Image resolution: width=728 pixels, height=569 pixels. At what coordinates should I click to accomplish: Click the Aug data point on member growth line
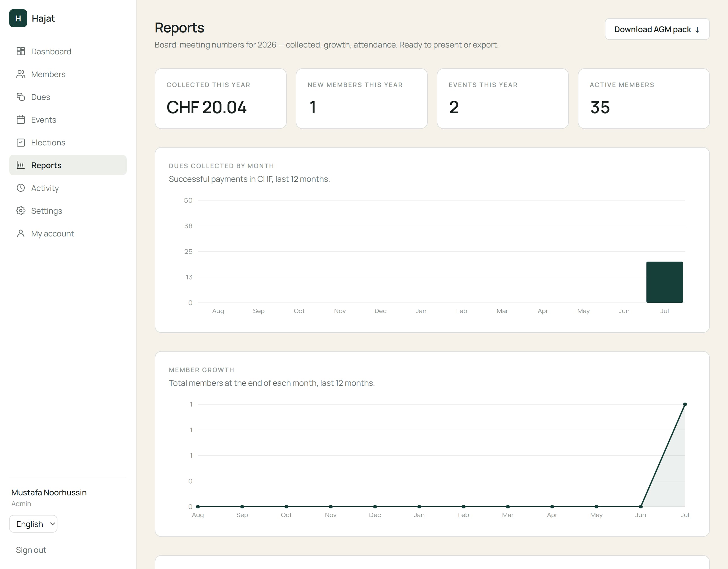pyautogui.click(x=198, y=507)
